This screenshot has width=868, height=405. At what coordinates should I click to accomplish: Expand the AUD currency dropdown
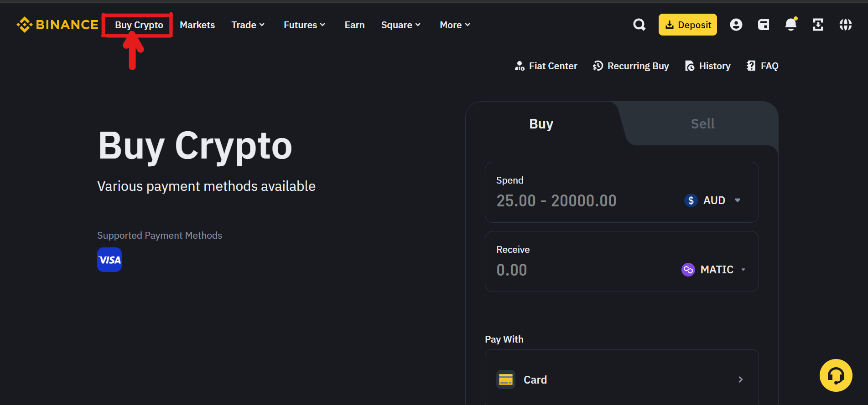712,200
